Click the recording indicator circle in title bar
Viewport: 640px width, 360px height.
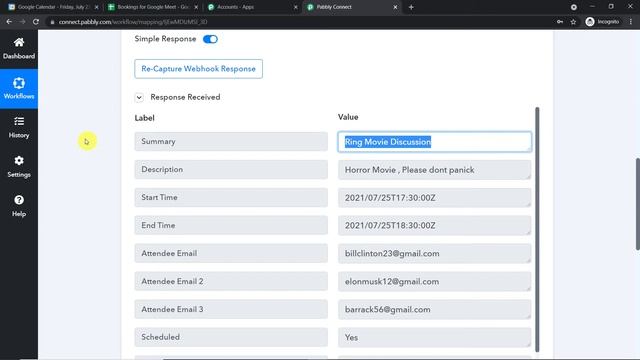pos(573,7)
